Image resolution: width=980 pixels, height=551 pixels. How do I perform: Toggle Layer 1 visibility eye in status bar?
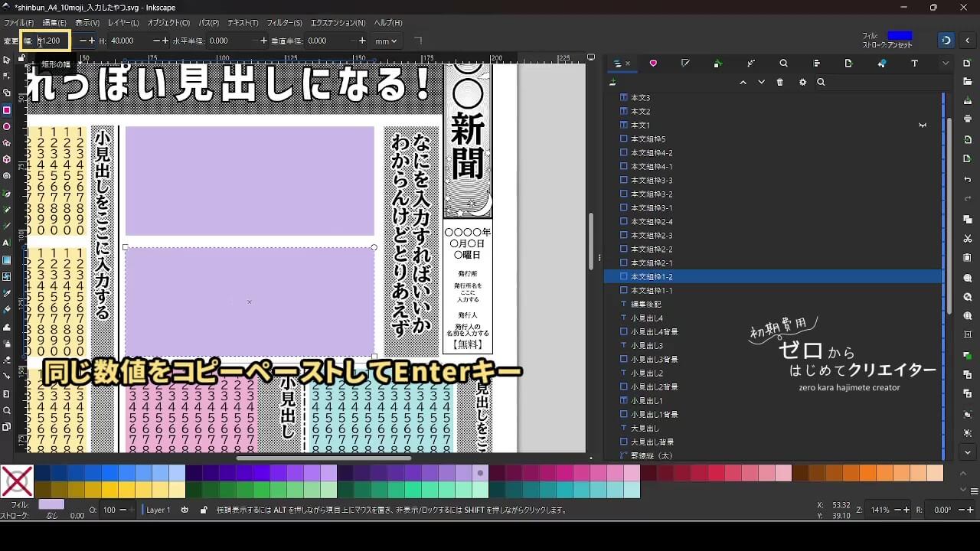click(x=185, y=510)
